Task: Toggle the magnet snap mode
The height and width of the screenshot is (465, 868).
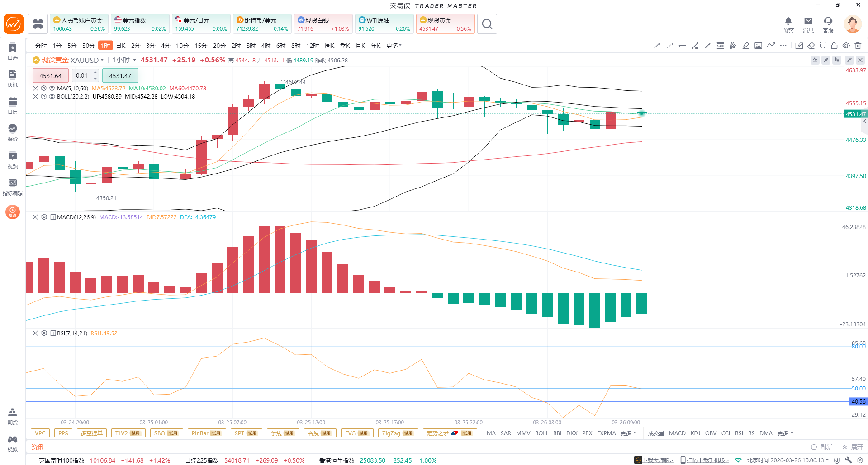Action: 823,46
